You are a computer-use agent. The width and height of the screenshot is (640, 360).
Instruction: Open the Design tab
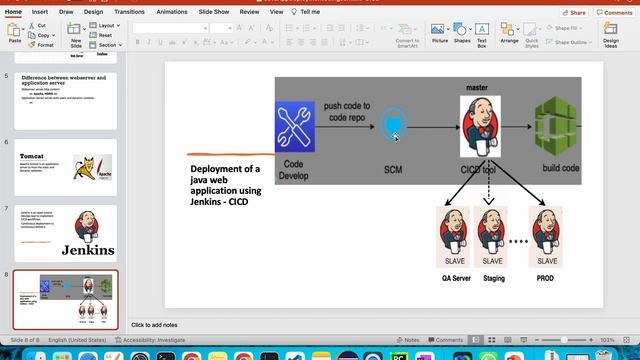(x=93, y=12)
